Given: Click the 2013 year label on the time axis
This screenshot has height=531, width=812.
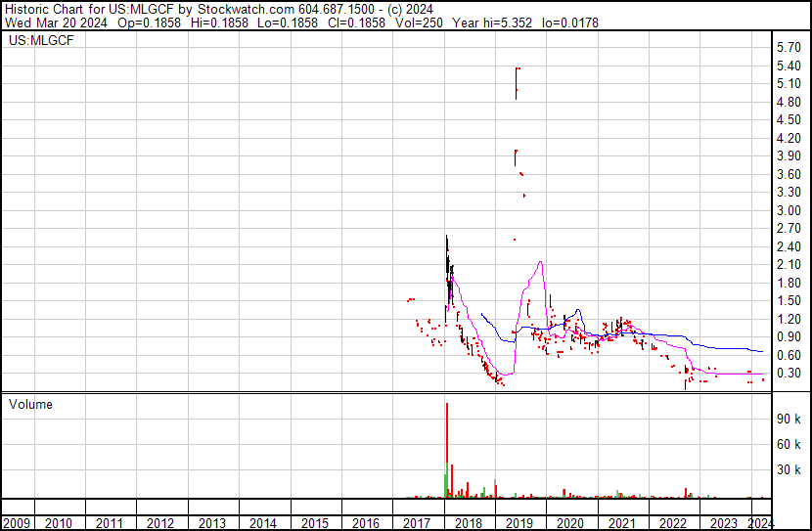Looking at the screenshot, I should [x=212, y=523].
